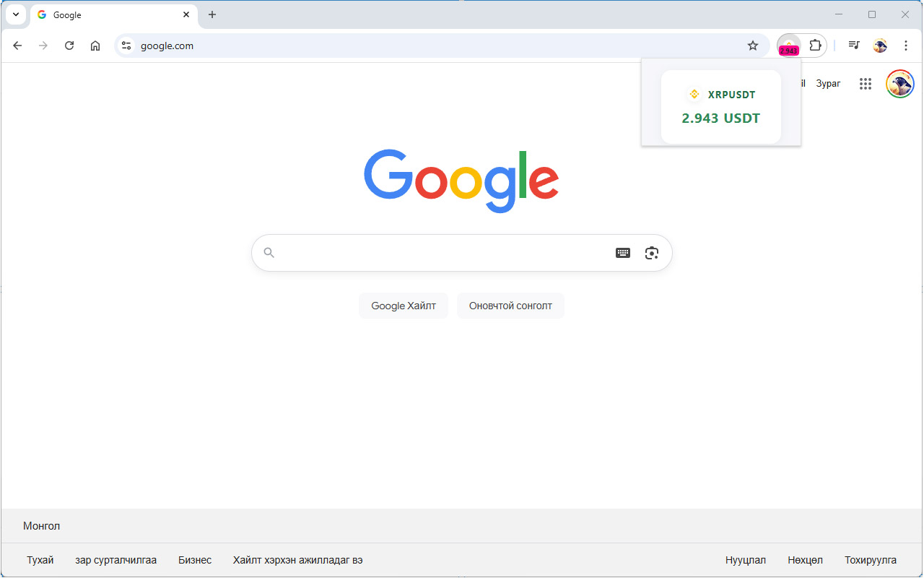The width and height of the screenshot is (924, 578).
Task: Search by image with the camera icon
Action: point(652,253)
